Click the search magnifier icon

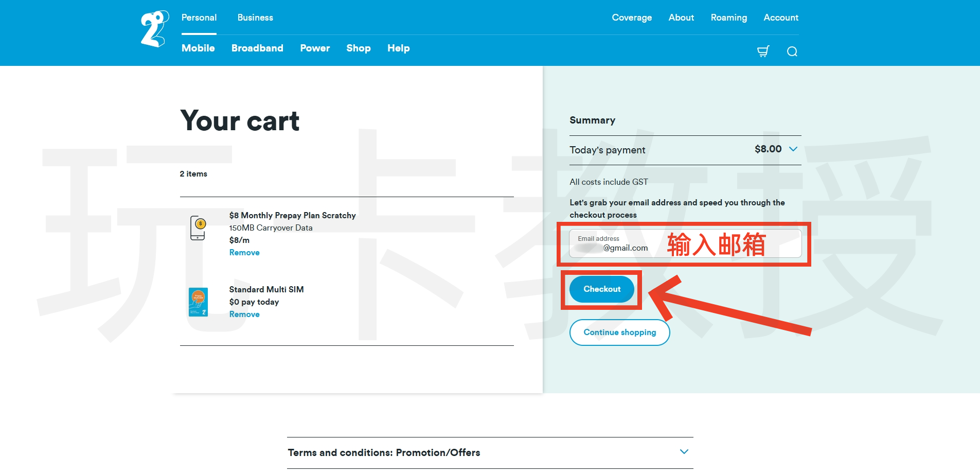[792, 51]
